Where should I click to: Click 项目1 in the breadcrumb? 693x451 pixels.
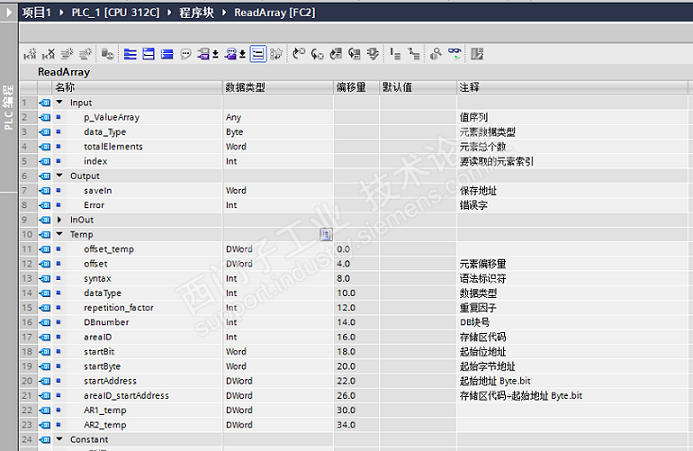click(x=37, y=12)
